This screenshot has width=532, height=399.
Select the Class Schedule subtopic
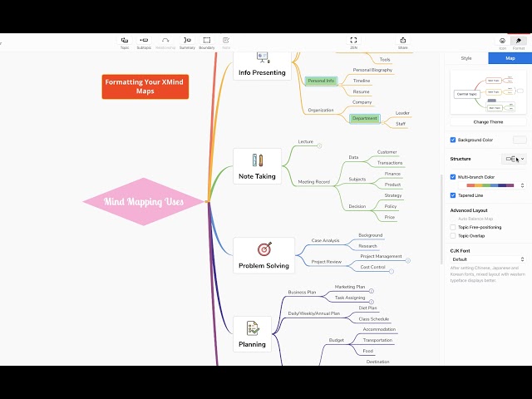click(374, 319)
